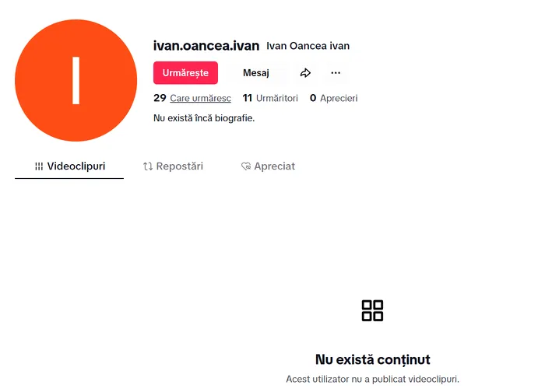Screen dimensions: 545x392
Task: Click the Nu există conținut heading
Action: point(372,359)
